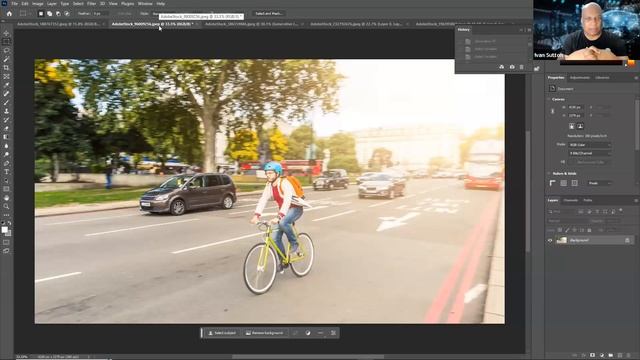
Task: Select the Hand tool
Action: click(6, 198)
